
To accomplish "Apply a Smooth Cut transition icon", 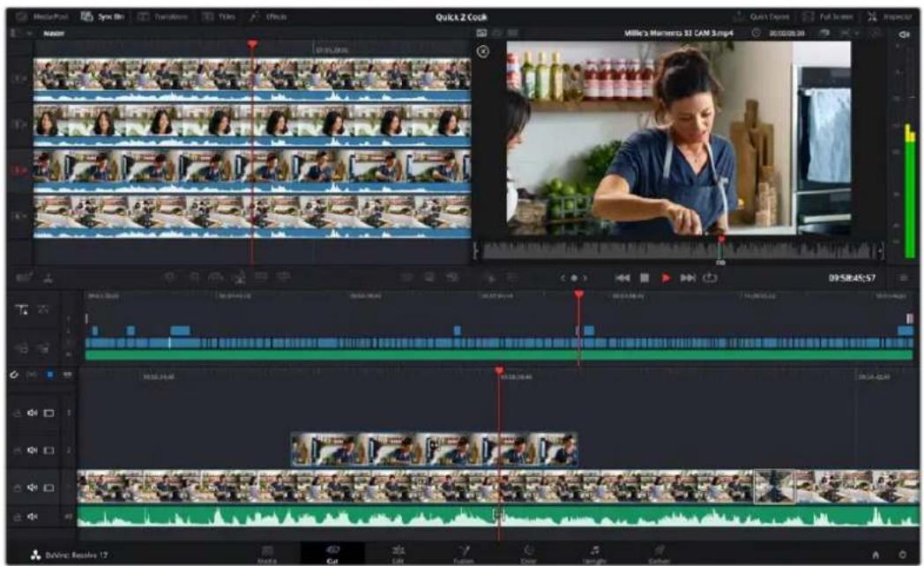I will pyautogui.click(x=452, y=277).
